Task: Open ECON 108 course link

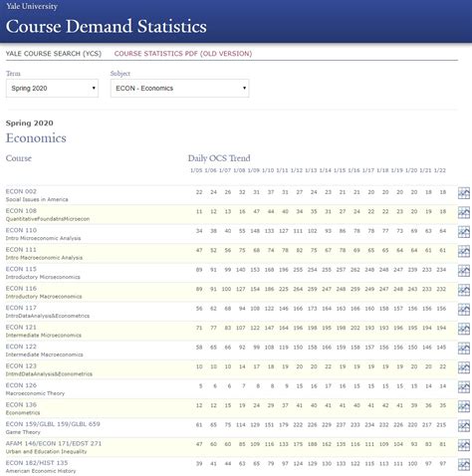Action: tap(21, 211)
